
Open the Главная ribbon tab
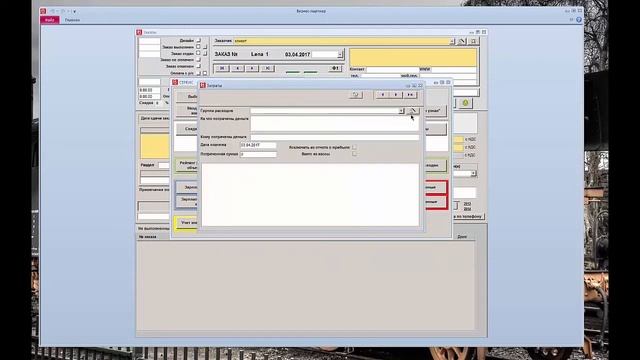click(x=72, y=20)
